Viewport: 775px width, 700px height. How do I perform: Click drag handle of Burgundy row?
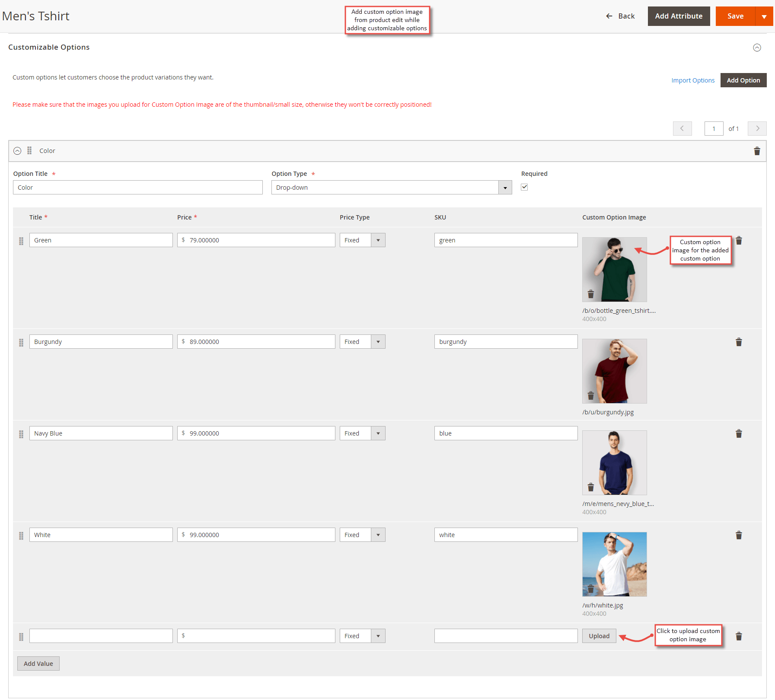click(21, 343)
